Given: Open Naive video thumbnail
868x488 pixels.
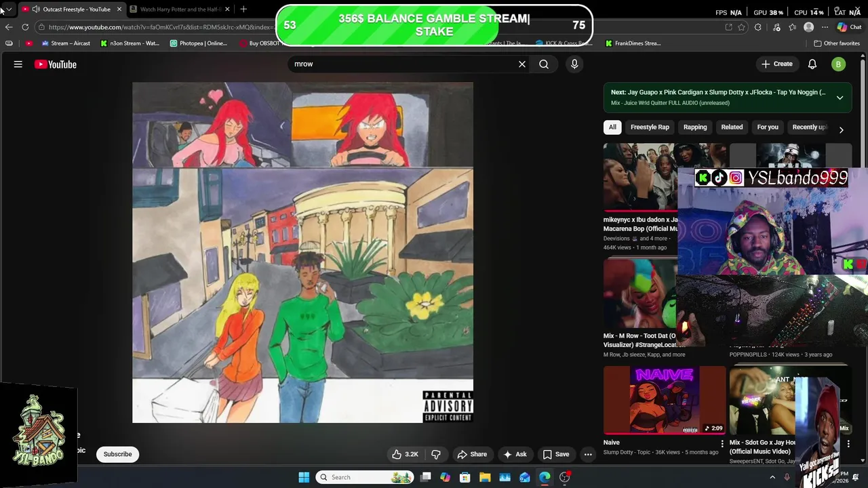Looking at the screenshot, I should pyautogui.click(x=665, y=400).
